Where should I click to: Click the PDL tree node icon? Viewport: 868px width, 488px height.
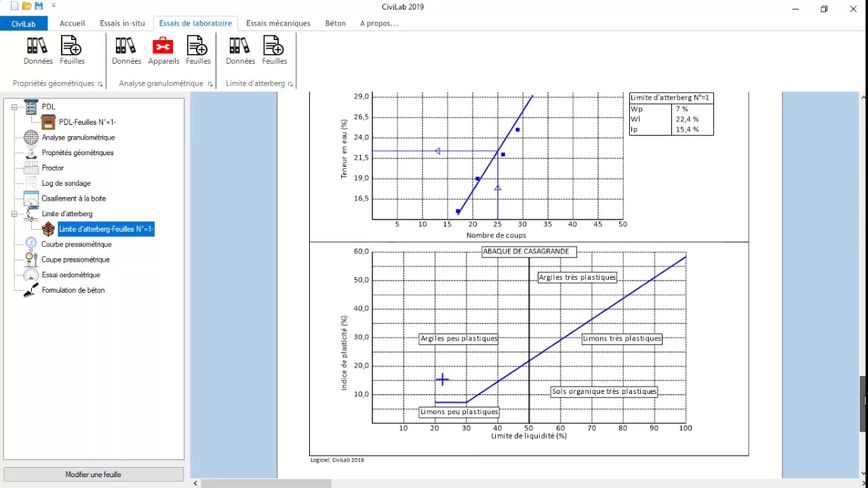(x=31, y=107)
